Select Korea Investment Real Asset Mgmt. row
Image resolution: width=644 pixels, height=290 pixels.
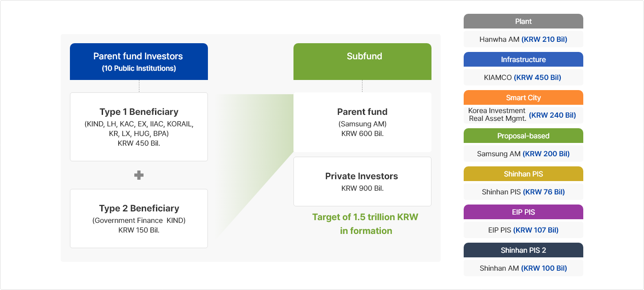tap(523, 115)
